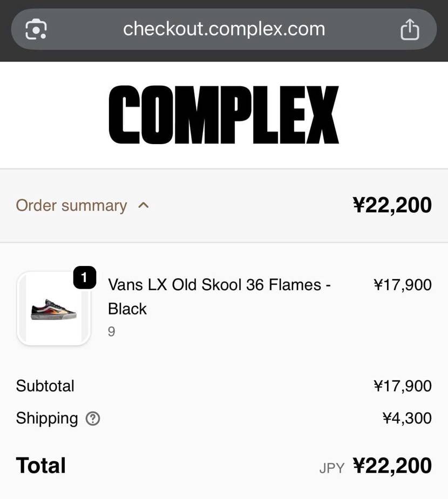Image resolution: width=448 pixels, height=499 pixels.
Task: Click the Total label
Action: coord(41,465)
